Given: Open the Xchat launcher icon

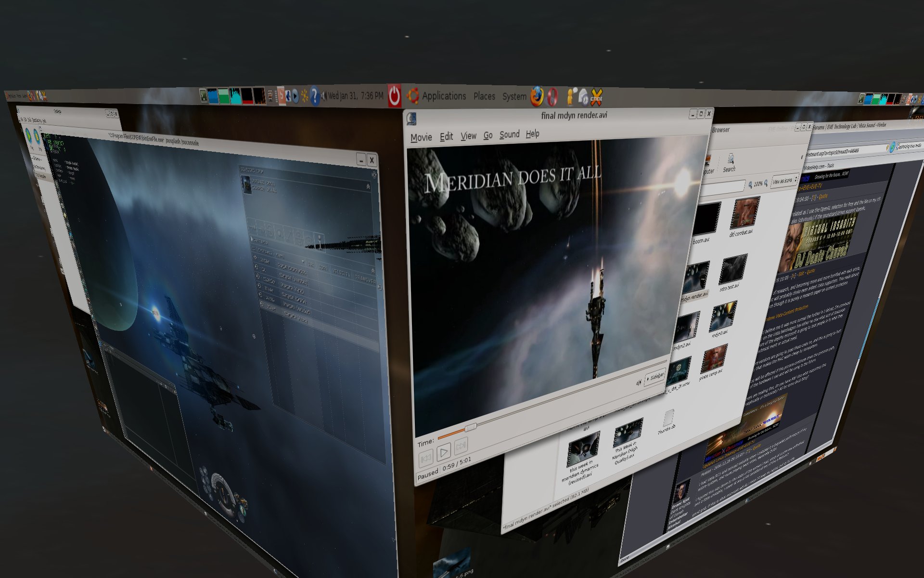Looking at the screenshot, I should pos(596,97).
